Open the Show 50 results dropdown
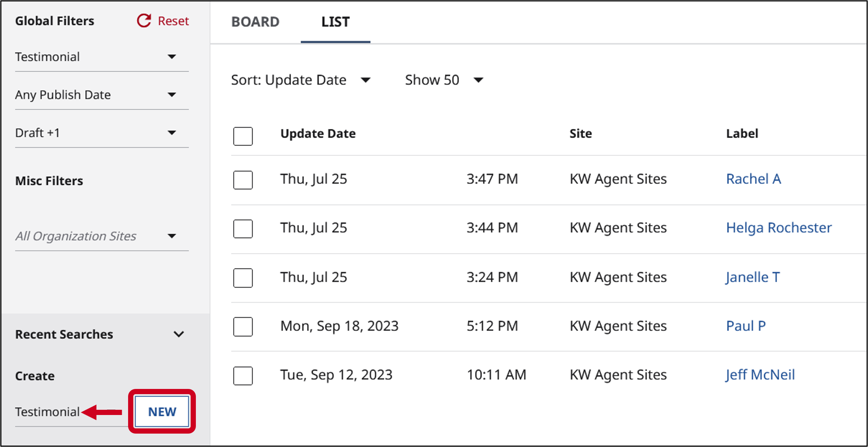The image size is (868, 447). coord(444,80)
